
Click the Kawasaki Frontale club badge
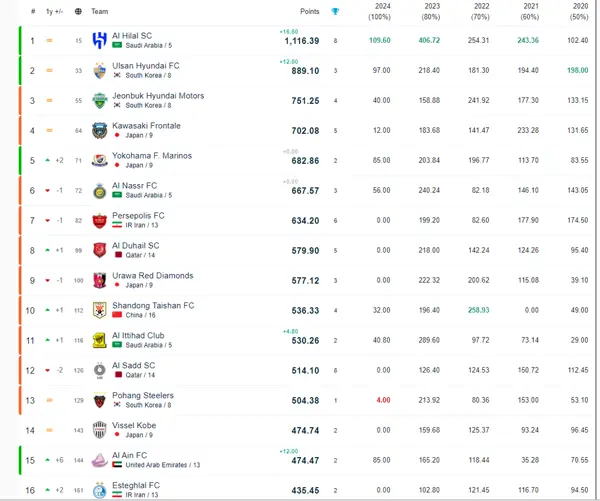point(99,130)
